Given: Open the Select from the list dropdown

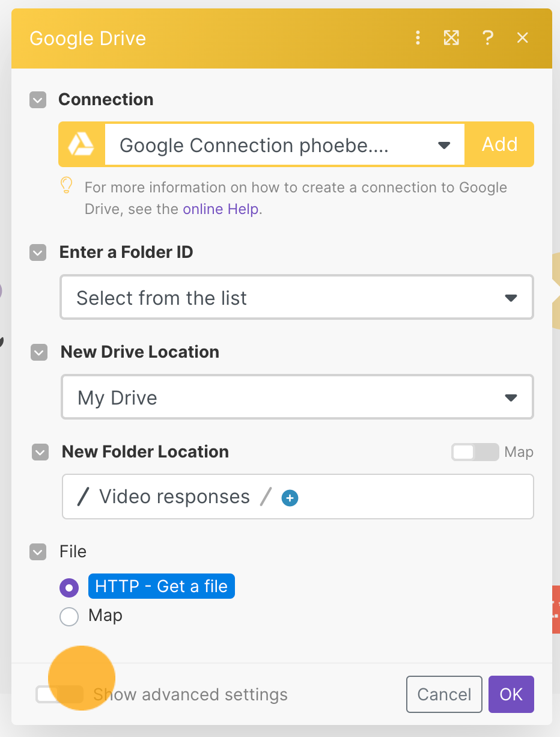Looking at the screenshot, I should pyautogui.click(x=297, y=298).
